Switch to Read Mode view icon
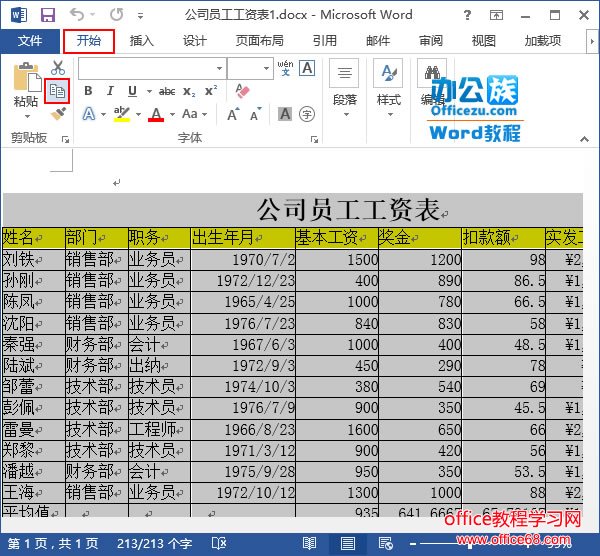 point(309,543)
